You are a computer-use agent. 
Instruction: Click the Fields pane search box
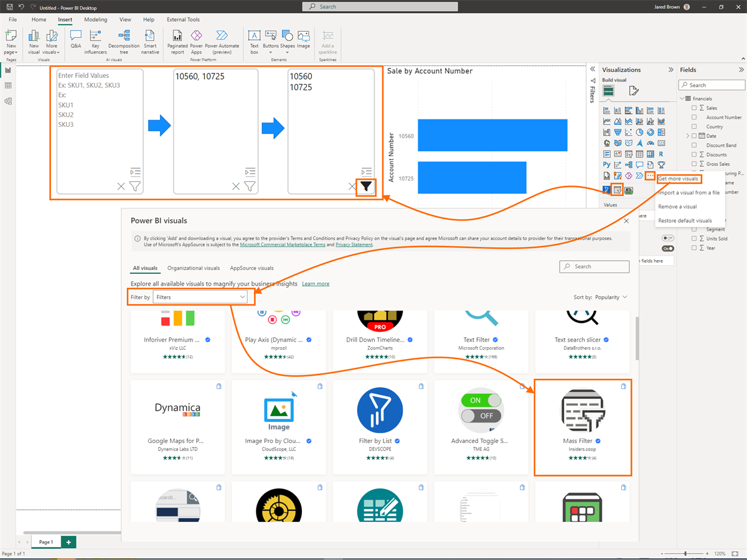point(712,85)
